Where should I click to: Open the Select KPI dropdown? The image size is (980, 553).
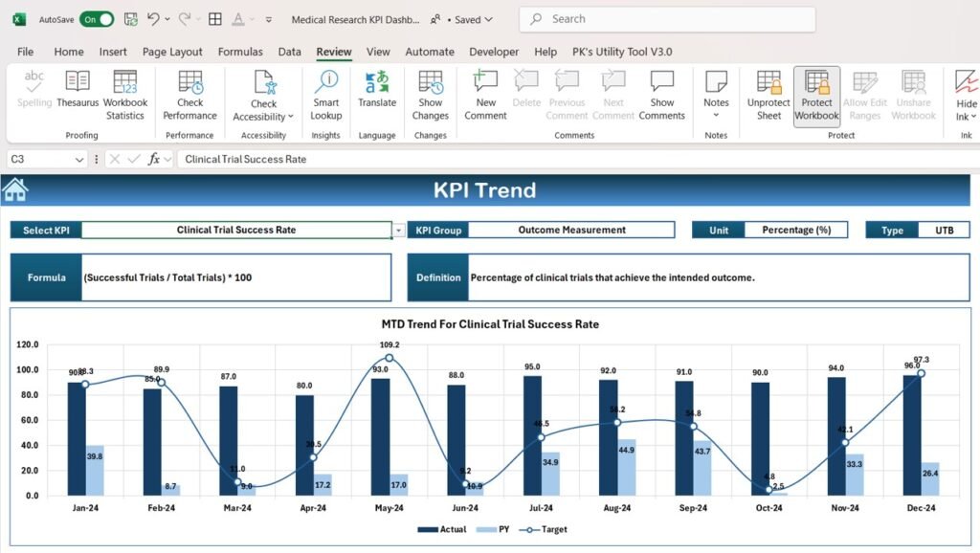coord(399,230)
